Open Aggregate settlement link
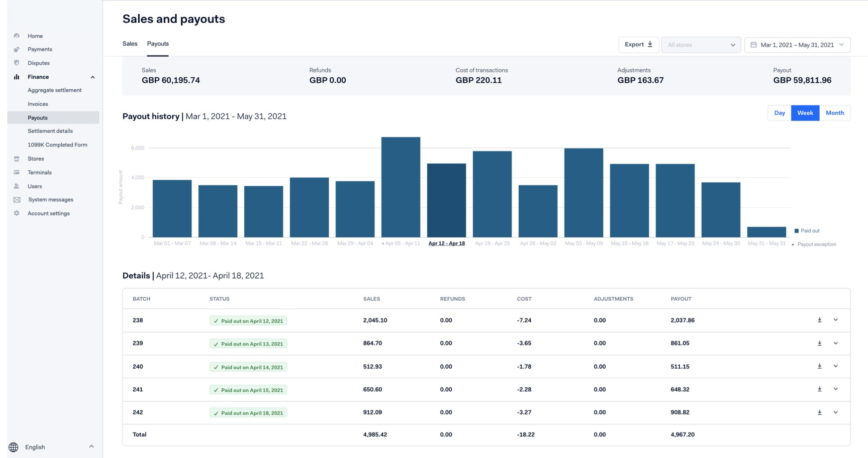868x458 pixels. point(55,90)
